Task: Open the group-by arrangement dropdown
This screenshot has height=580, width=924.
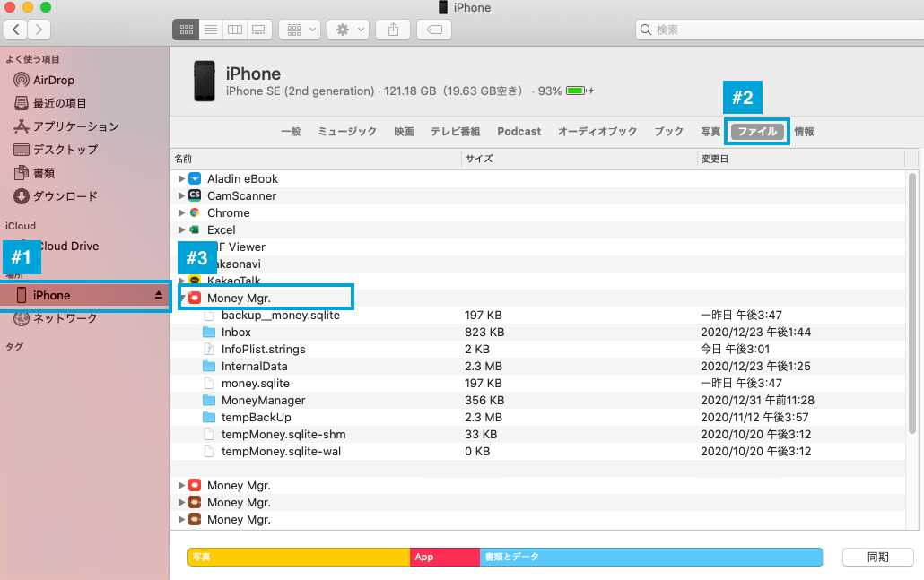Action: (300, 30)
